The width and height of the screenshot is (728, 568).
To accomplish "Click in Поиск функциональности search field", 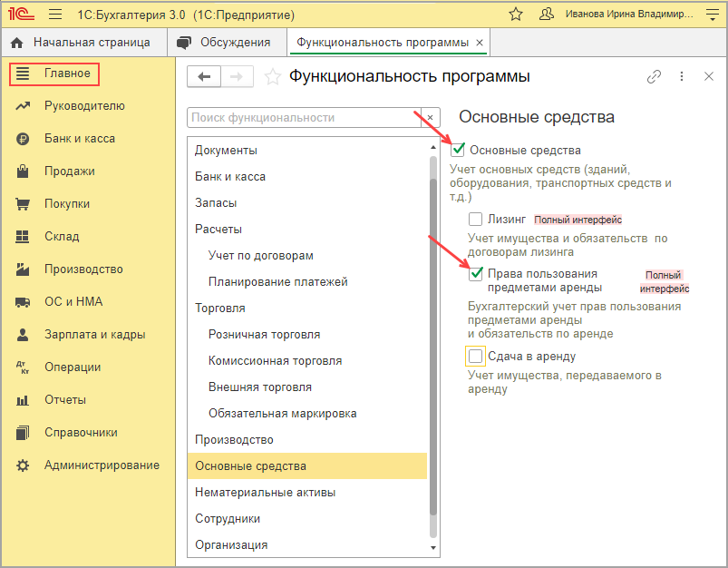I will point(305,118).
